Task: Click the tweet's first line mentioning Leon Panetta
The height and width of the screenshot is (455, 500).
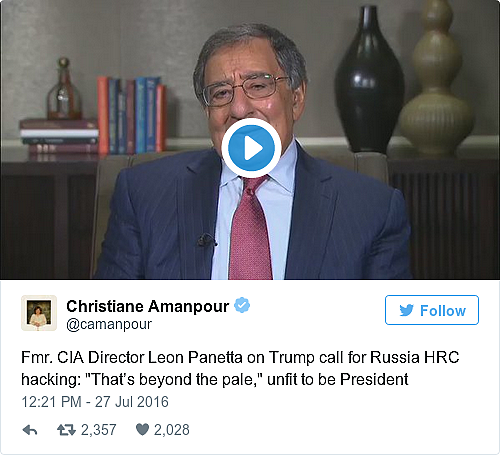Action: pos(240,357)
